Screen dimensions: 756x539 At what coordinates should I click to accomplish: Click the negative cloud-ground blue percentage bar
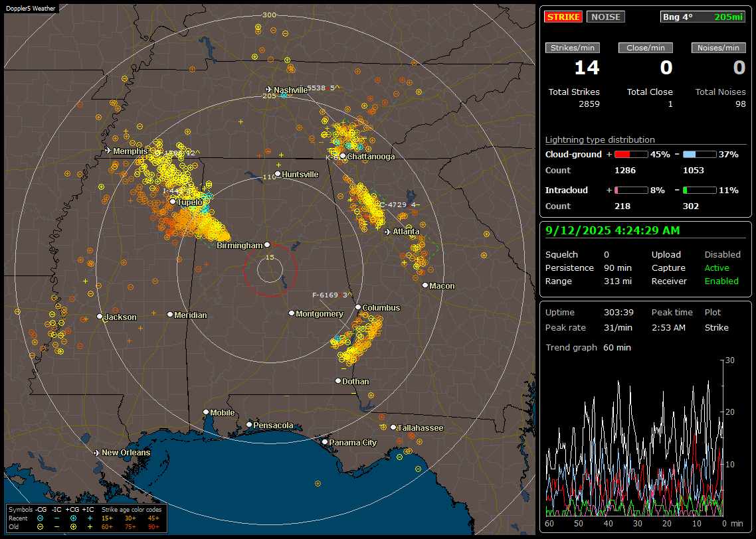[x=700, y=155]
